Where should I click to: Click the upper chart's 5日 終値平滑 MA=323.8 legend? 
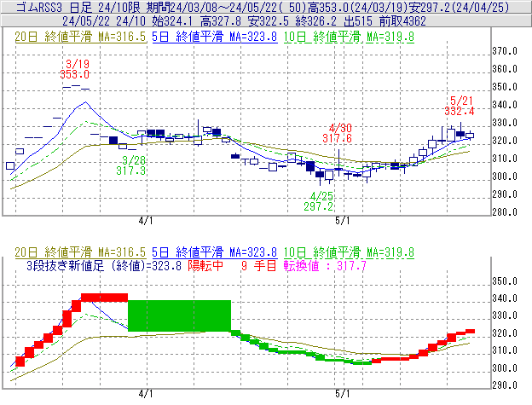(x=215, y=37)
